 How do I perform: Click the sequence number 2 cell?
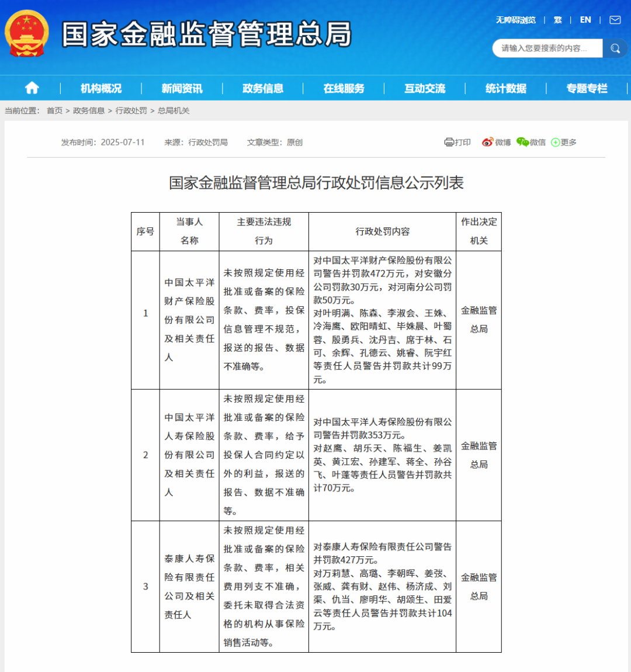point(145,455)
